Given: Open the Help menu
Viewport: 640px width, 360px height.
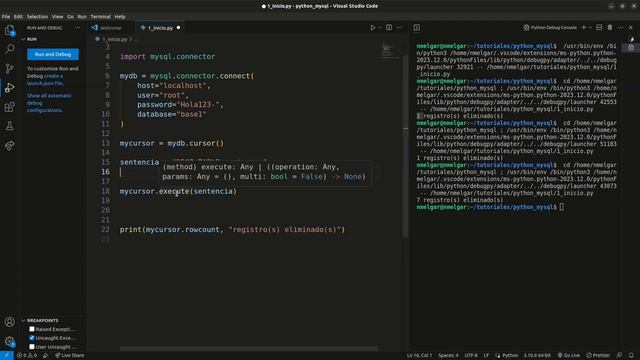Looking at the screenshot, I should (120, 17).
